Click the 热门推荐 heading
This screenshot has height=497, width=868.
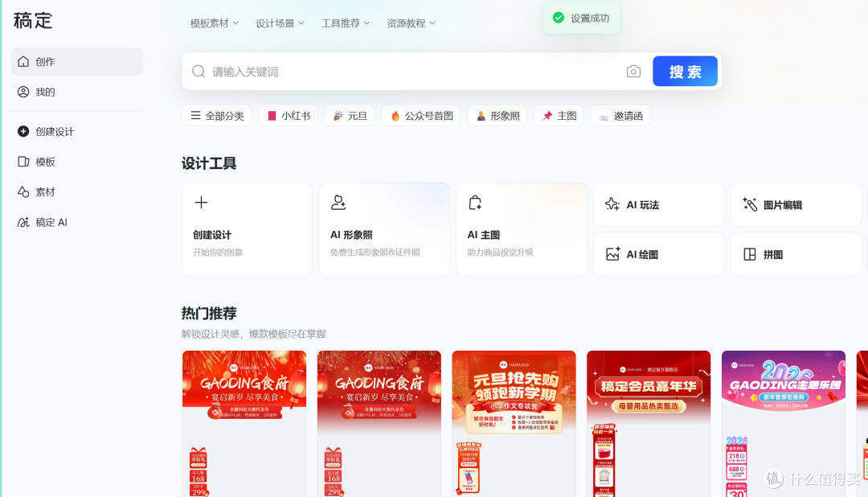209,313
